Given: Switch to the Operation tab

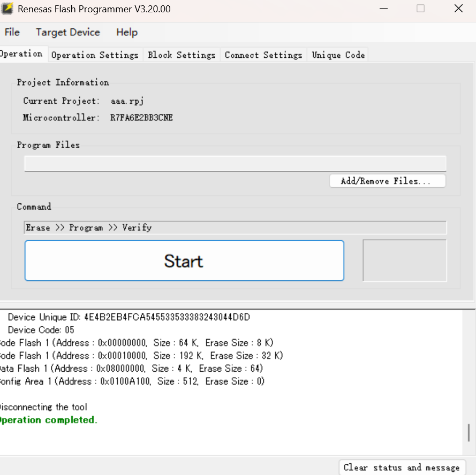Looking at the screenshot, I should pyautogui.click(x=23, y=54).
